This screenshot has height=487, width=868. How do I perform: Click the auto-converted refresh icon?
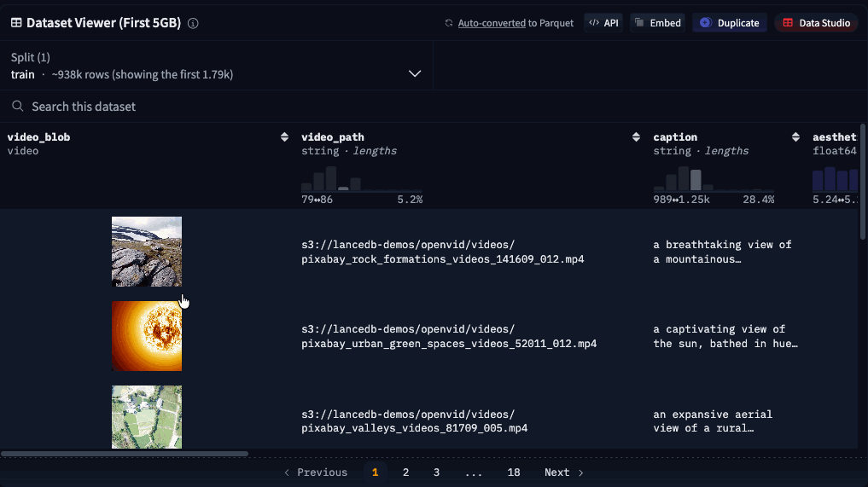pos(449,23)
